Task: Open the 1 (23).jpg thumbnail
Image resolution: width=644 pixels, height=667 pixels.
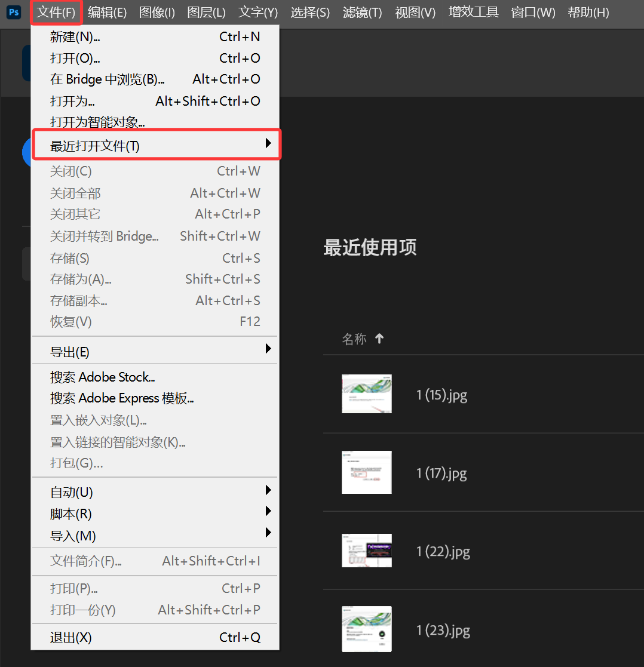Action: (x=366, y=629)
